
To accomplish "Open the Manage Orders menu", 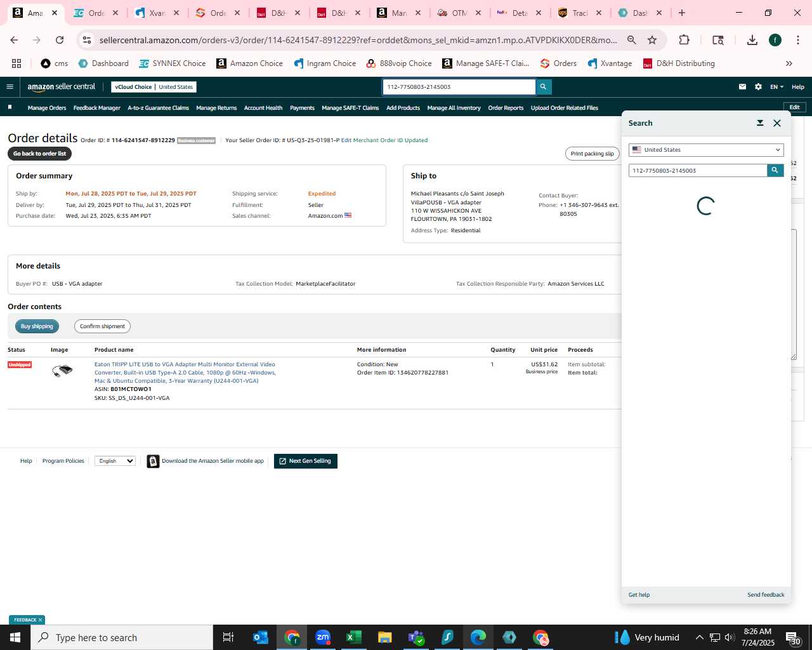I will (47, 108).
